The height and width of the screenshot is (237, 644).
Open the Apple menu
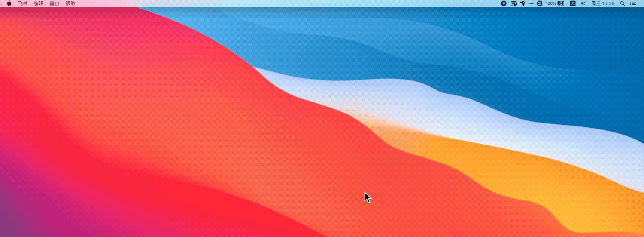click(x=9, y=3)
